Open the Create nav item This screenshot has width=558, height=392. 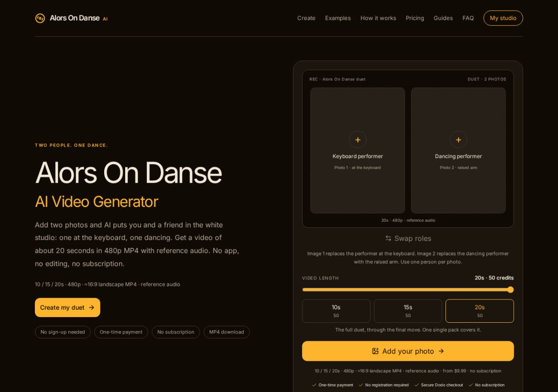pyautogui.click(x=306, y=18)
